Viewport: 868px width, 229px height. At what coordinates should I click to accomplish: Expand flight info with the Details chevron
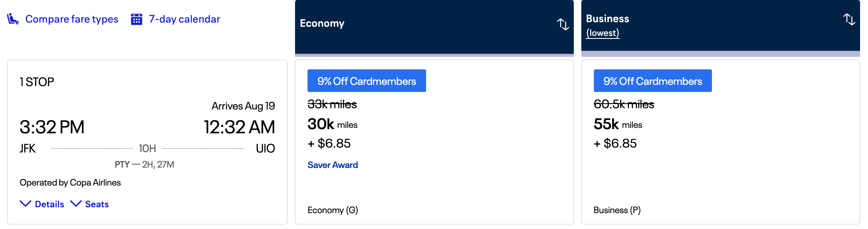pos(25,204)
